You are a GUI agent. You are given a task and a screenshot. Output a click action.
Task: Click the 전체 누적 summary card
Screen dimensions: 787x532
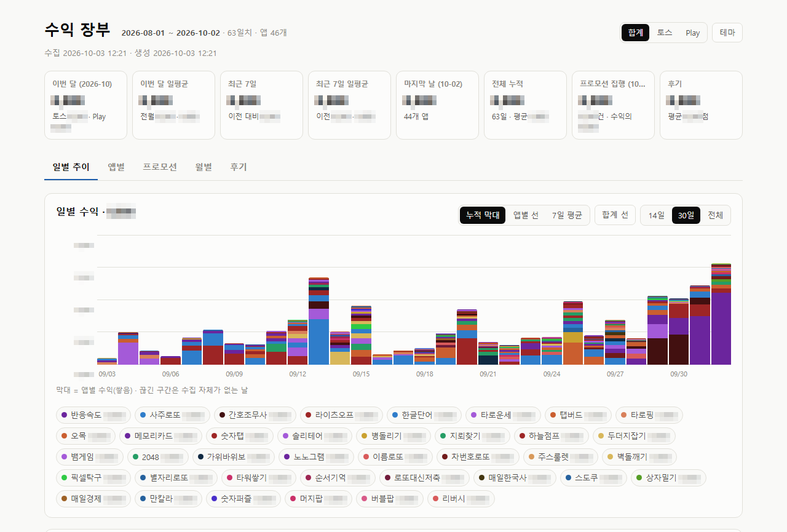coord(525,105)
